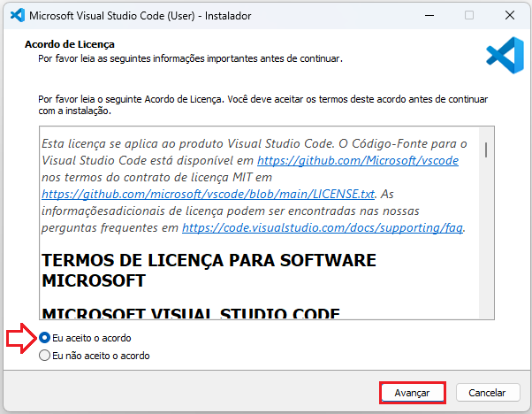This screenshot has width=532, height=414.
Task: Minimize the installer window
Action: point(429,15)
